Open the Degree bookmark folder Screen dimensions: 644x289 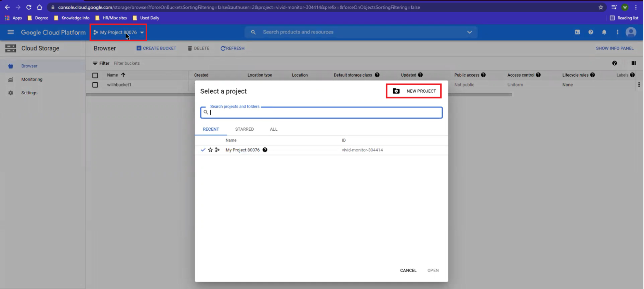point(38,18)
